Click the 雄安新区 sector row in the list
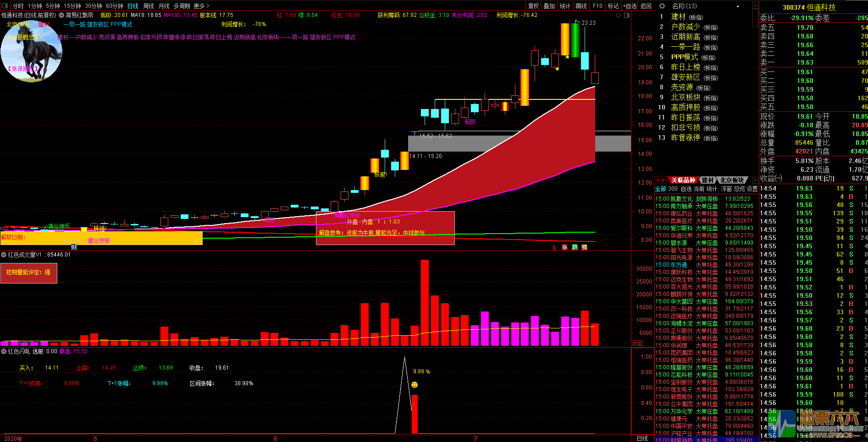The height and width of the screenshot is (442, 868). (x=686, y=77)
